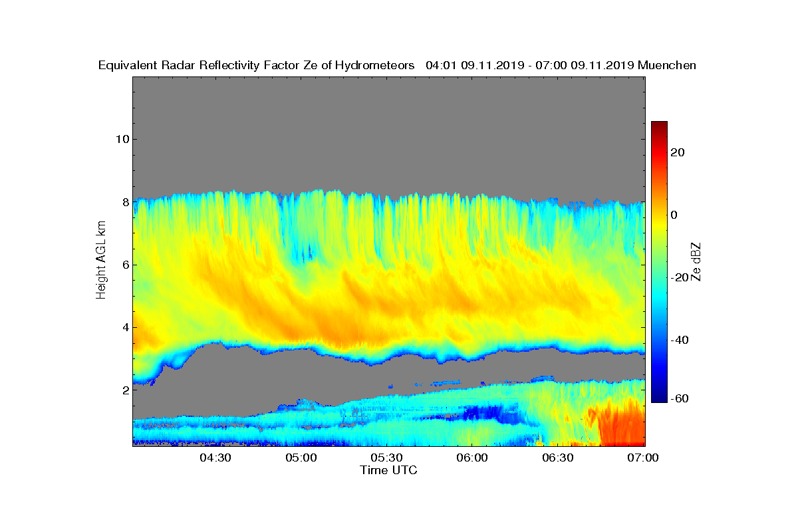The width and height of the screenshot is (798, 532).
Task: Click the 10 km height tick label
Action: pos(122,139)
